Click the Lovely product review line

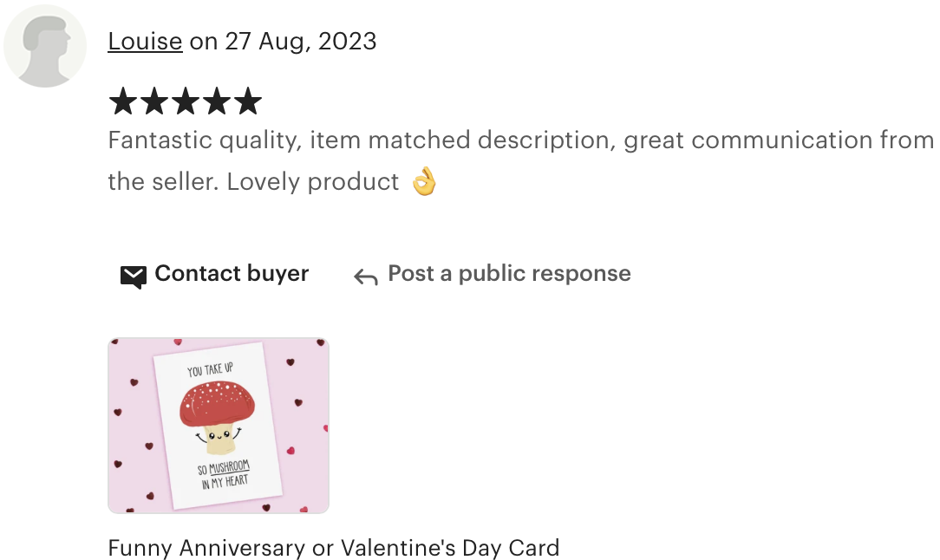(313, 182)
